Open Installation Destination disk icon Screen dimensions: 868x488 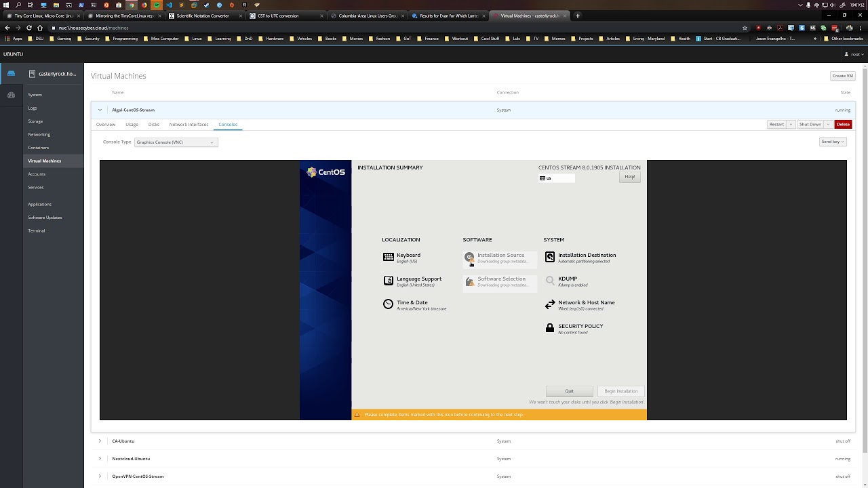click(550, 257)
